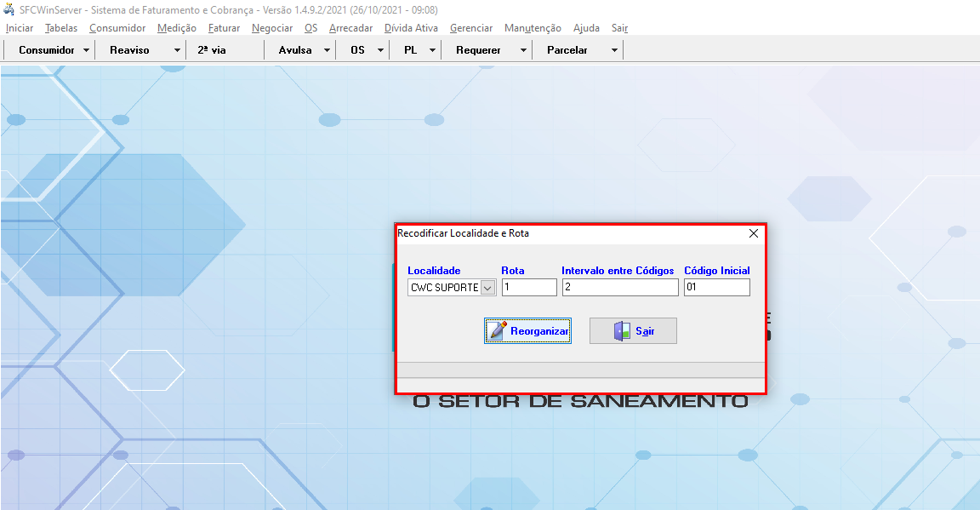This screenshot has height=510, width=980.
Task: Open the Faturar menu
Action: [x=224, y=28]
